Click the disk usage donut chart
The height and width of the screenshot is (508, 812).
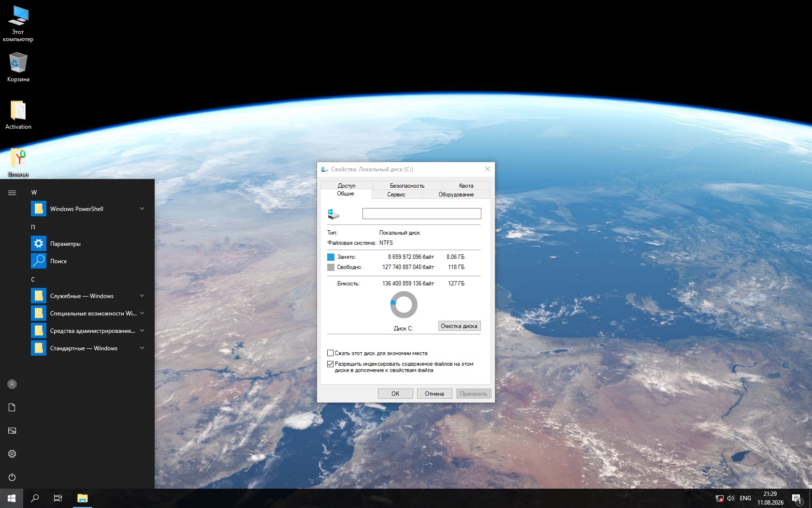(404, 305)
